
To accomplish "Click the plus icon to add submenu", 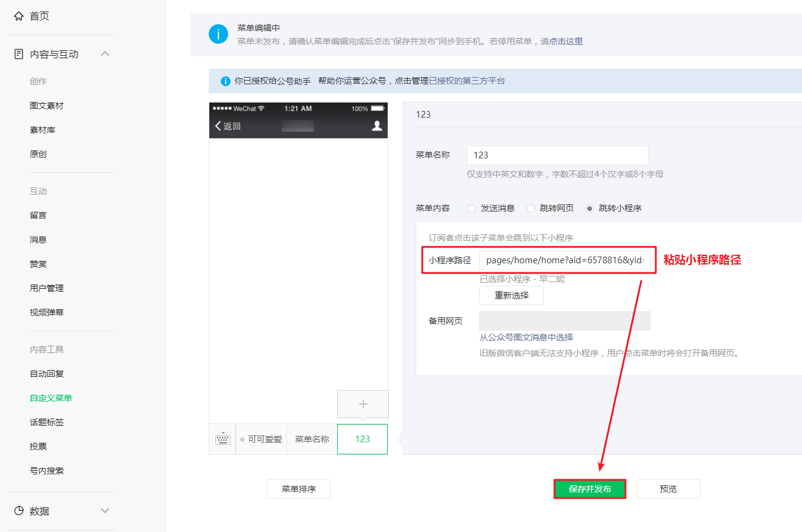I will pos(363,404).
